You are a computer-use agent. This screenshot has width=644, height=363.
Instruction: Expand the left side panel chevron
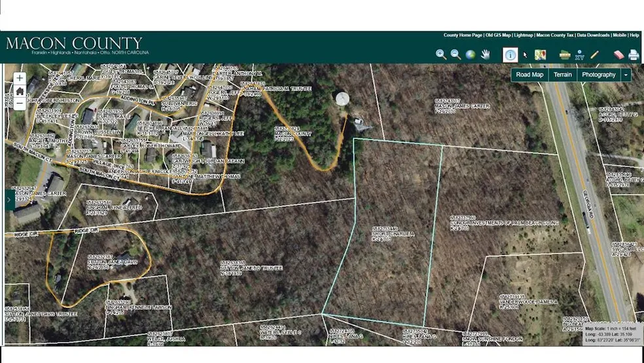[9, 201]
